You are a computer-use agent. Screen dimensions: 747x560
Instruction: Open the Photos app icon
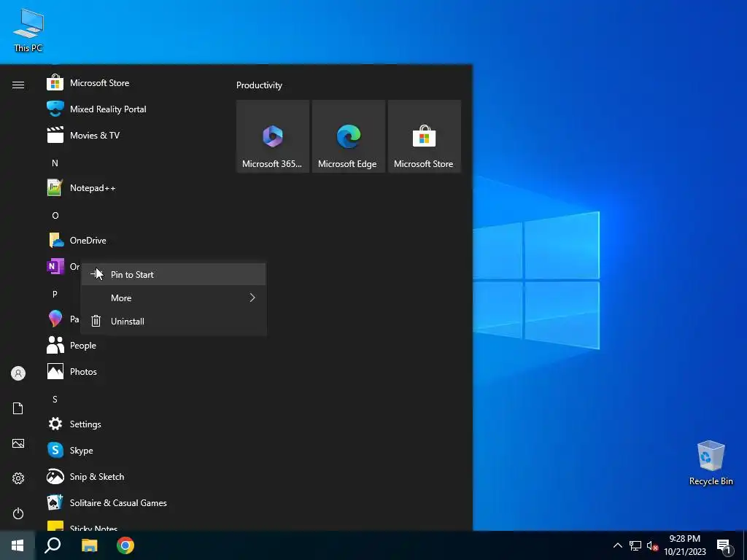tap(55, 371)
